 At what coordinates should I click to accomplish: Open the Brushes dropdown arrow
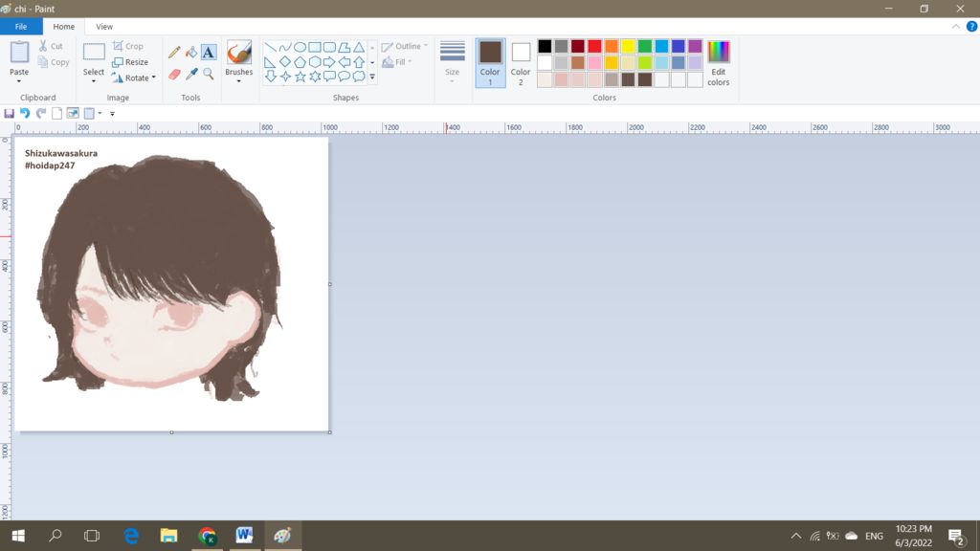(x=238, y=81)
